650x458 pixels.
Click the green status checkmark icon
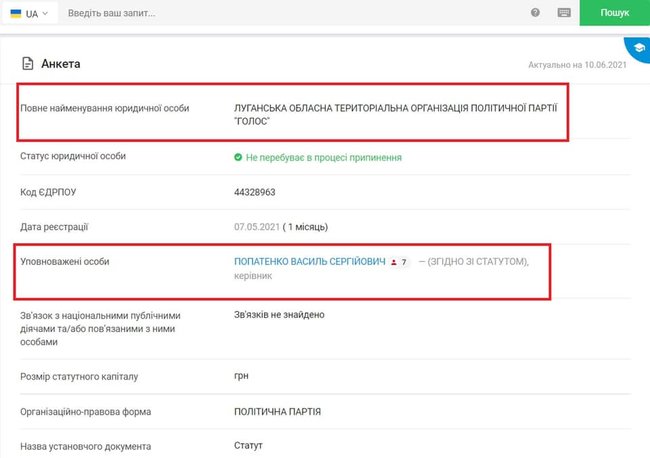pos(238,157)
